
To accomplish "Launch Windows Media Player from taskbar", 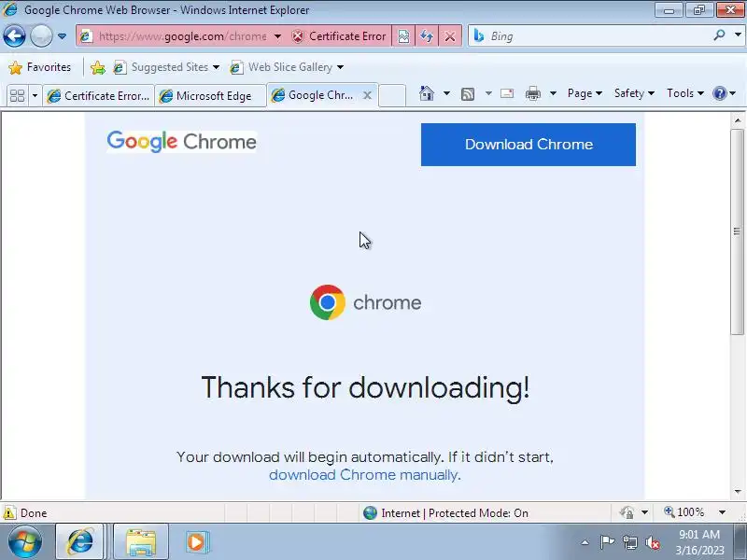I will (x=196, y=542).
